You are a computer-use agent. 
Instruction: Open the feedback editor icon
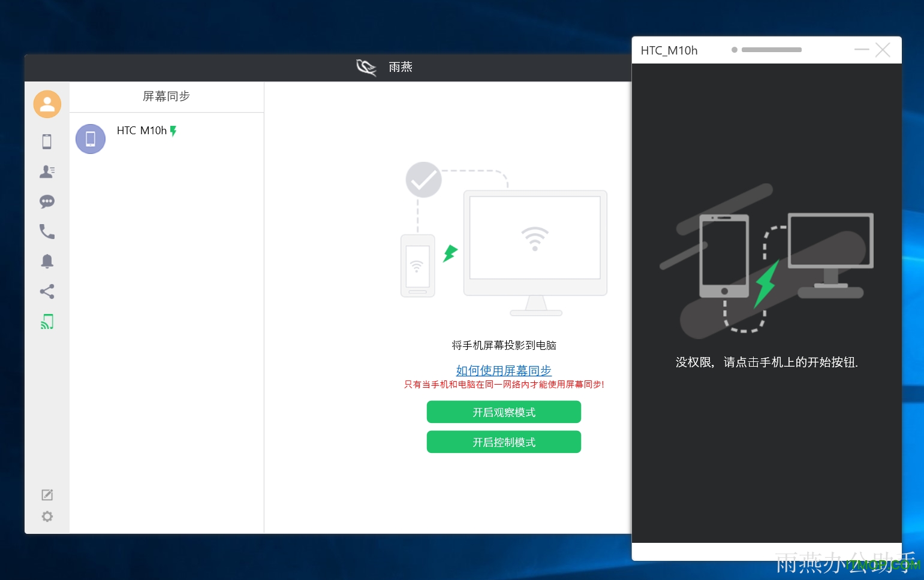coord(47,494)
